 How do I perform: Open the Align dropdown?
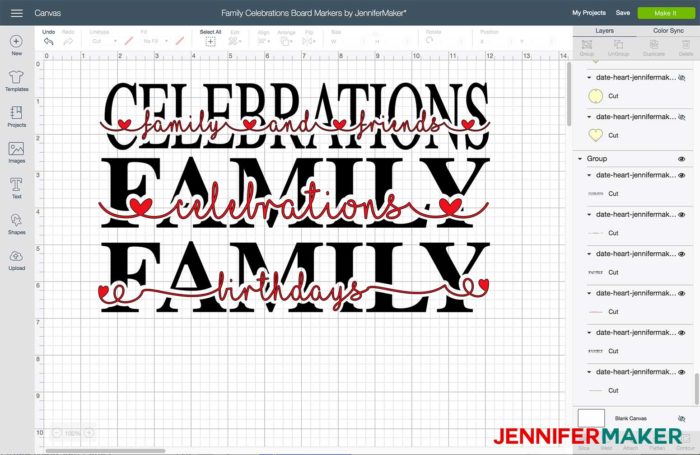[x=263, y=42]
